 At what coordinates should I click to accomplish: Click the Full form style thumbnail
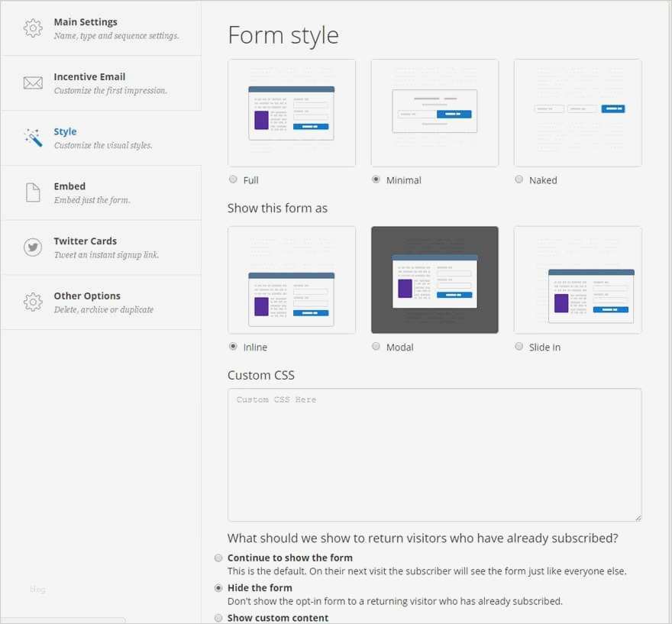[291, 113]
